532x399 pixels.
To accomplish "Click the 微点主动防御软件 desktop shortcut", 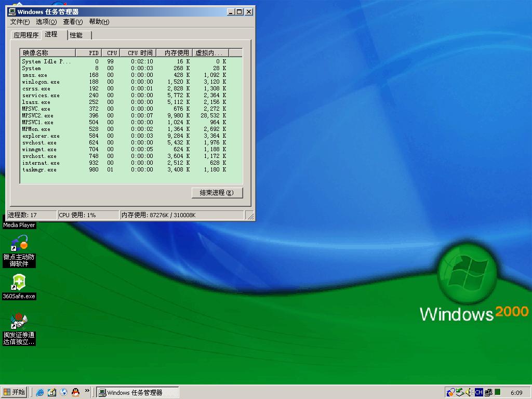I will click(x=19, y=251).
